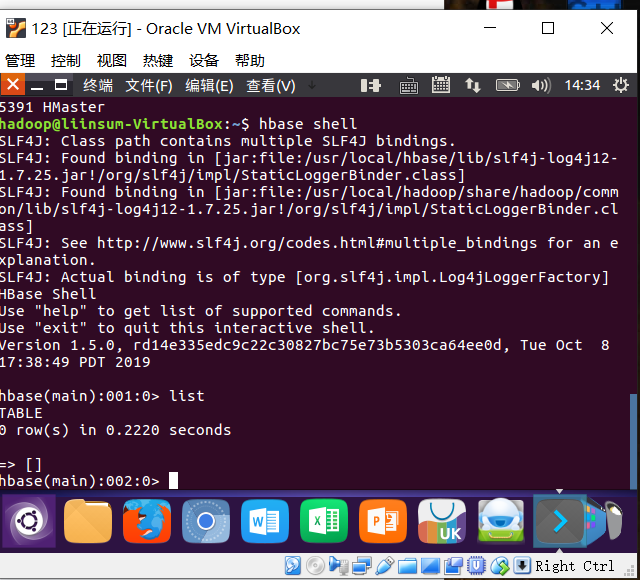Click the active terminal dock icon
The width and height of the screenshot is (640, 580).
560,521
